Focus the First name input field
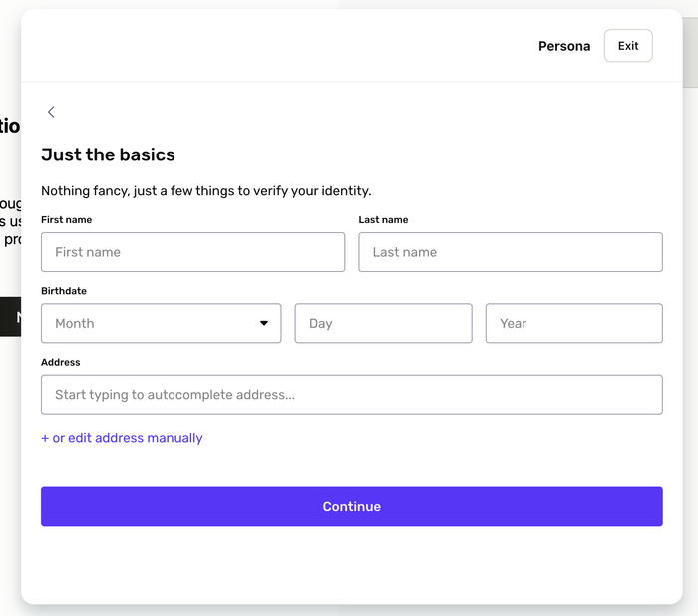698x616 pixels. click(x=192, y=252)
